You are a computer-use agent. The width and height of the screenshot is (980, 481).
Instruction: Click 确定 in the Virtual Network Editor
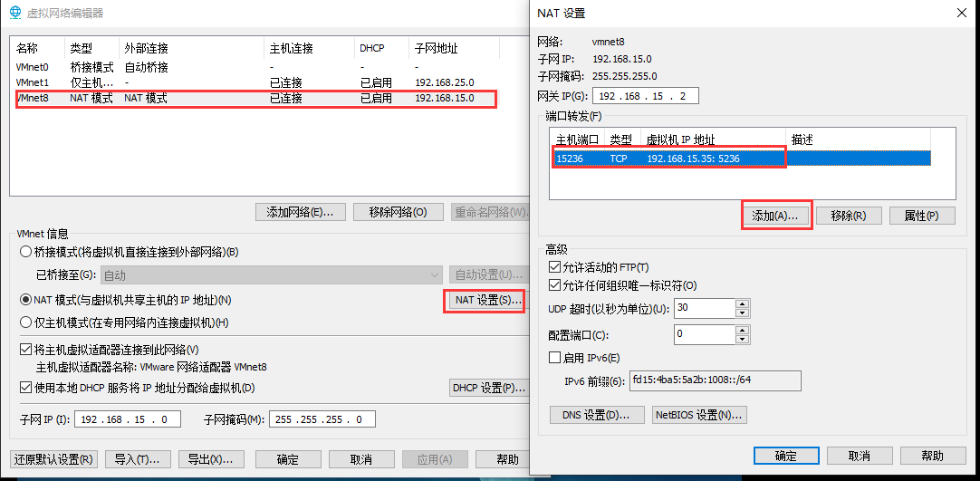[x=287, y=459]
